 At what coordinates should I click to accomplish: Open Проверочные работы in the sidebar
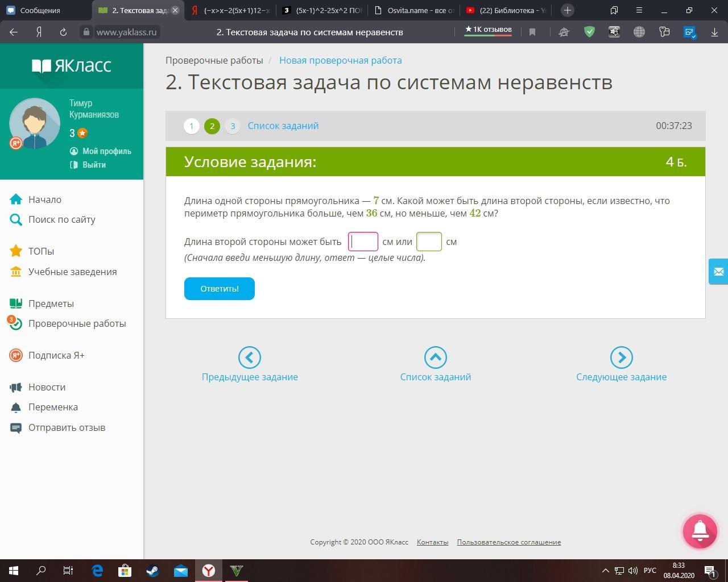pyautogui.click(x=77, y=323)
